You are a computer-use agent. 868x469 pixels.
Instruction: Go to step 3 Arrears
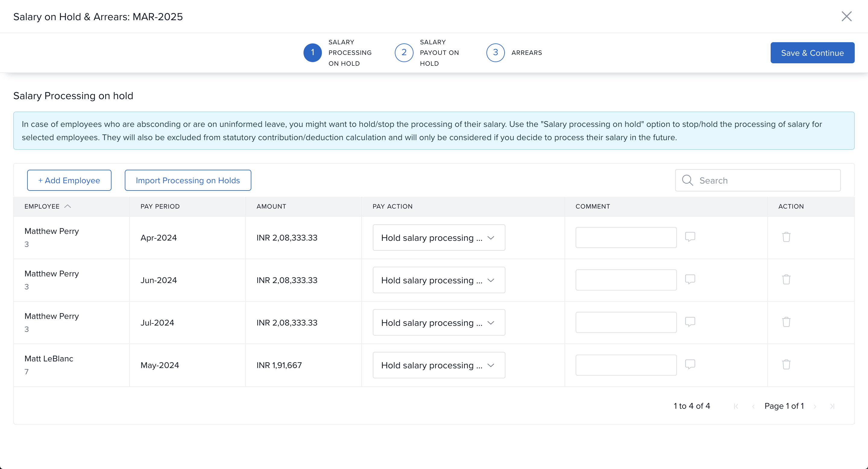point(495,53)
